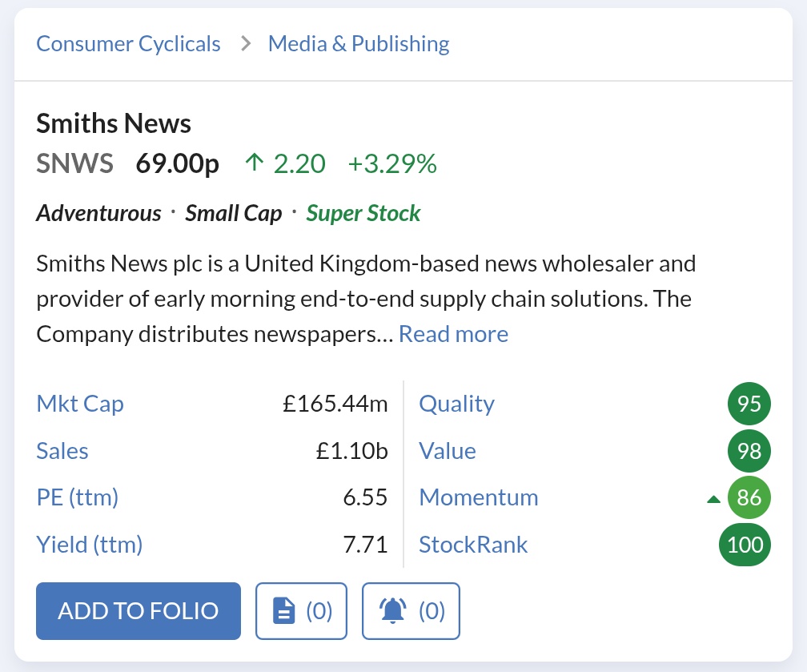Open the StockRank link
This screenshot has width=807, height=672.
tap(473, 545)
